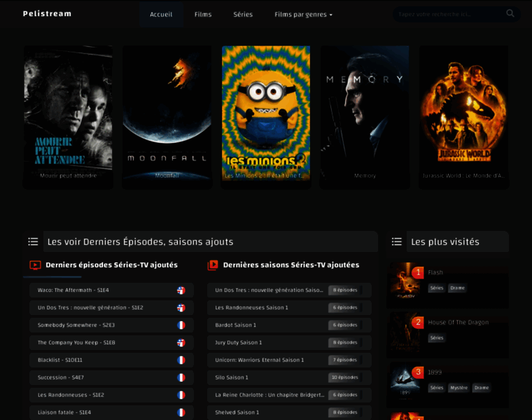Click the French flag on Liaison fatale row
This screenshot has width=532, height=420.
pos(181,412)
